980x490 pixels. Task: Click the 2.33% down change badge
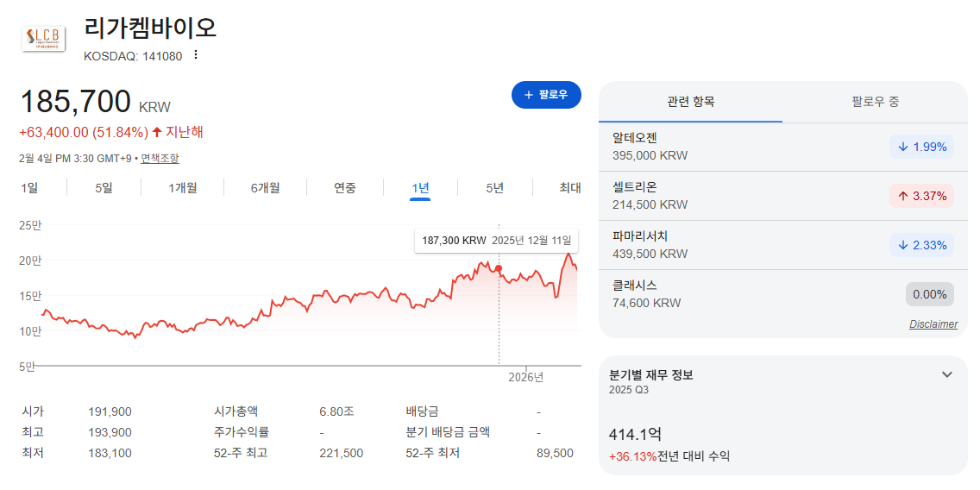point(922,245)
